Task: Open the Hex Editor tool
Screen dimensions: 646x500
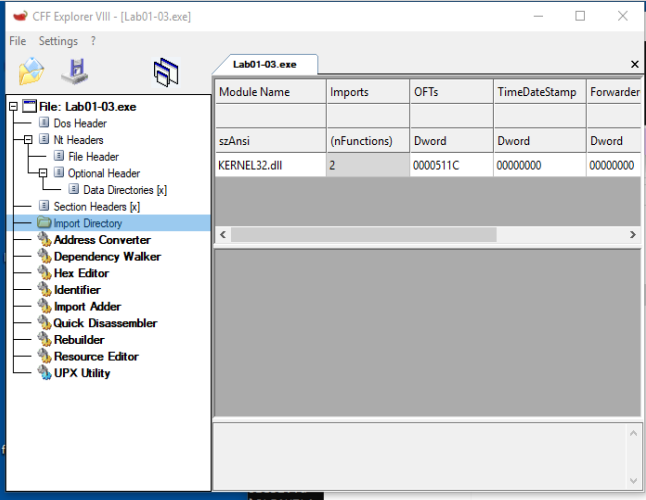Action: (82, 273)
